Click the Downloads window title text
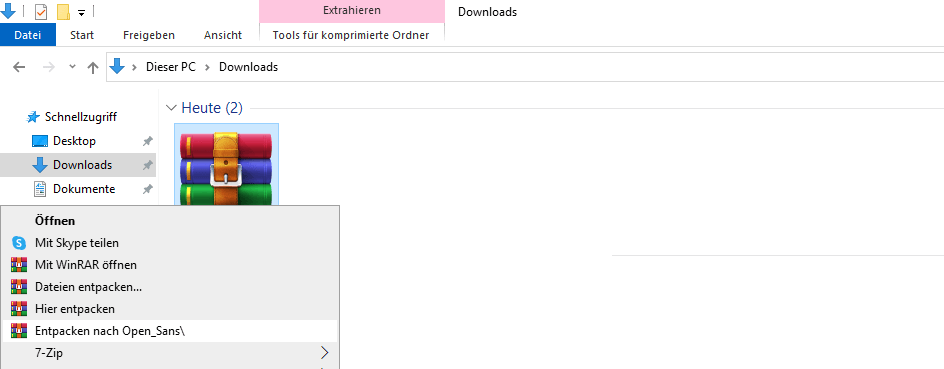Screen dimensions: 944x369 [x=487, y=11]
